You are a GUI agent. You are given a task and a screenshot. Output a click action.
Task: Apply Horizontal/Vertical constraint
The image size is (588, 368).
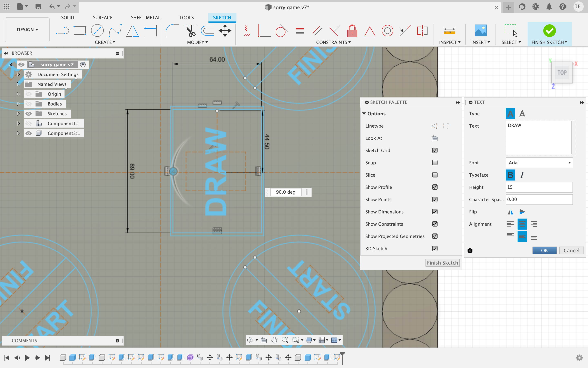tap(247, 31)
